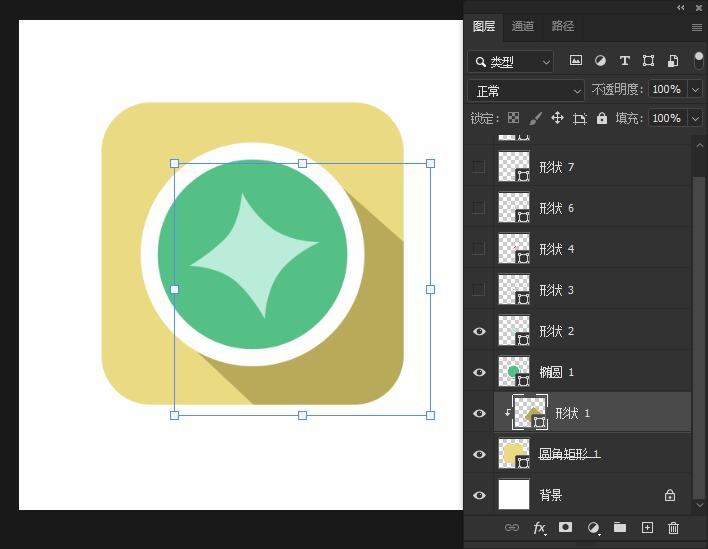This screenshot has height=549, width=708.
Task: Show the 形状 6 layer
Action: (x=479, y=208)
